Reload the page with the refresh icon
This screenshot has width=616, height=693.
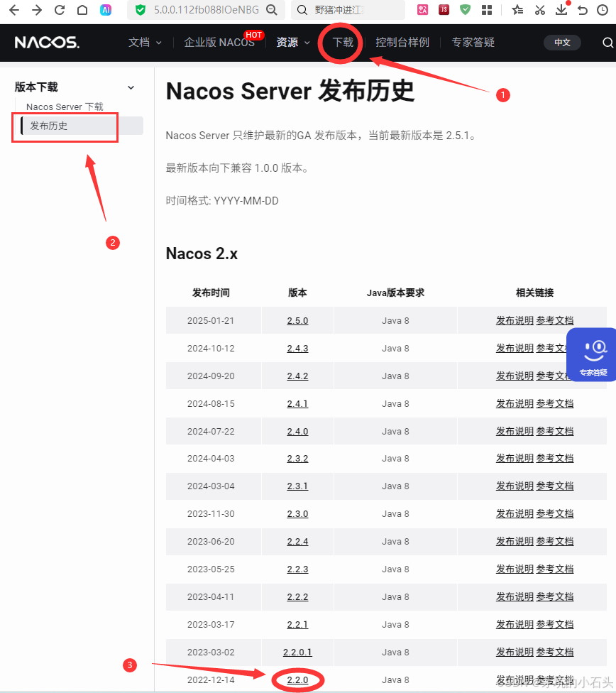[x=60, y=10]
